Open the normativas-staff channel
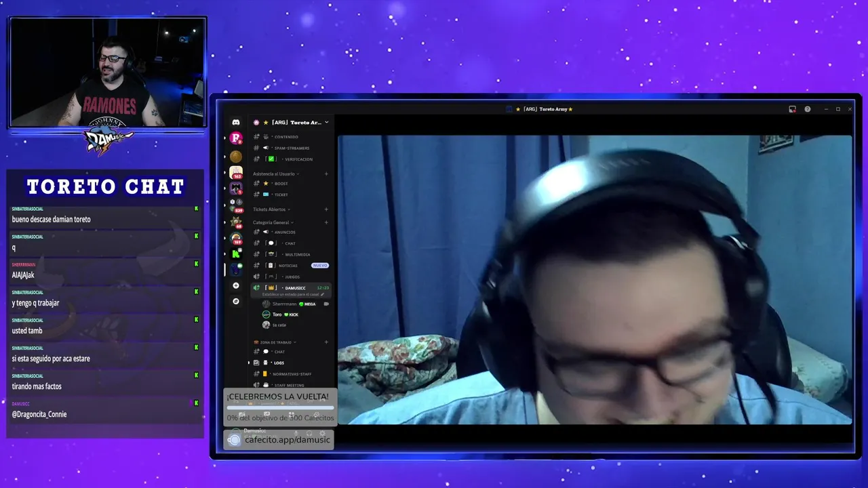This screenshot has height=488, width=868. [291, 374]
